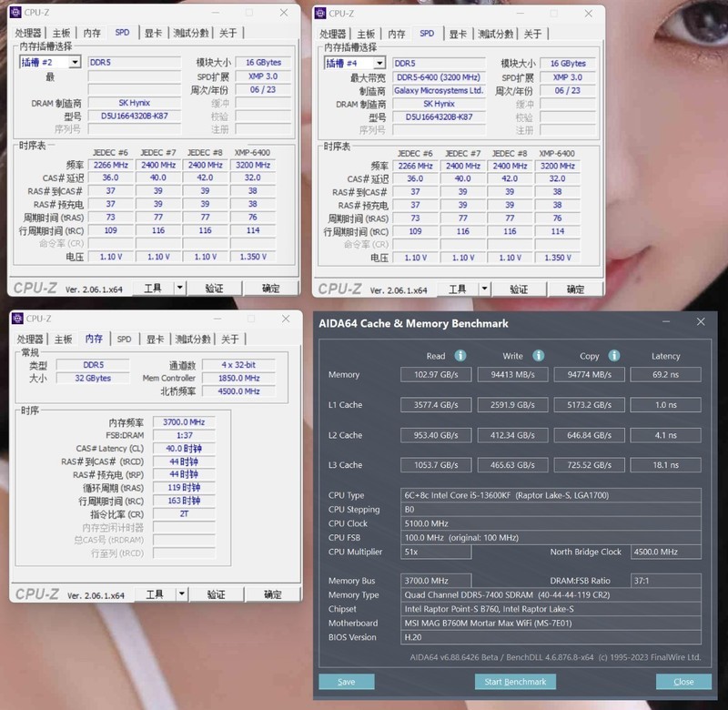Switch to the 处理器 tab in CPU-Z
Screen dimensions: 728x710
[x=28, y=33]
